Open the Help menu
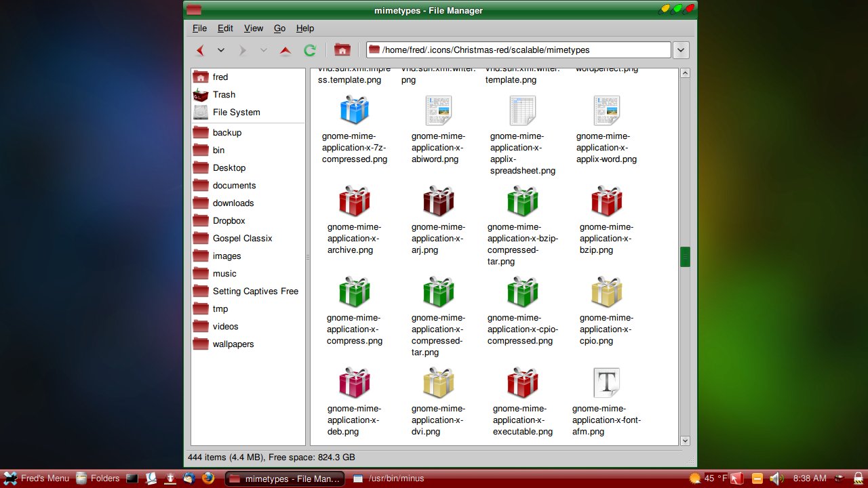 305,28
